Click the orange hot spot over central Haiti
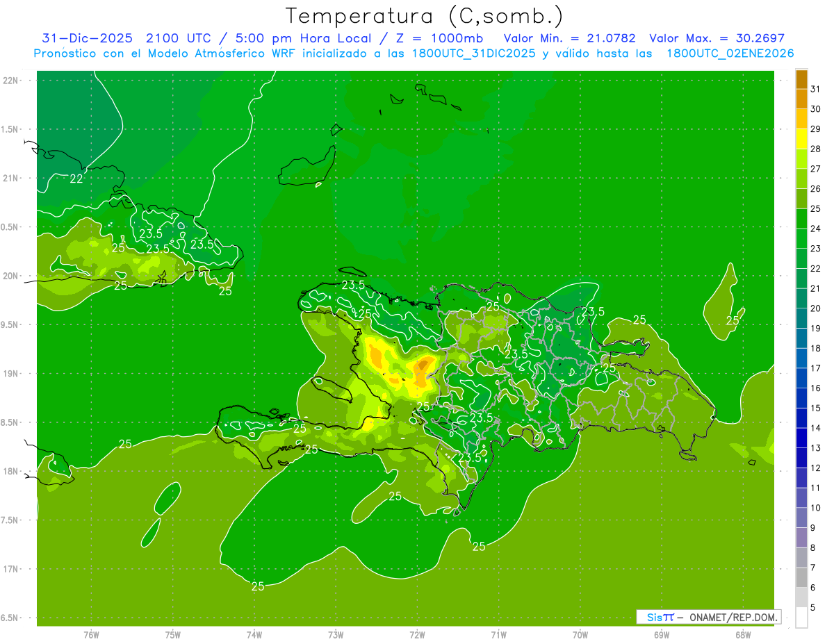The height and width of the screenshot is (644, 834). click(423, 366)
